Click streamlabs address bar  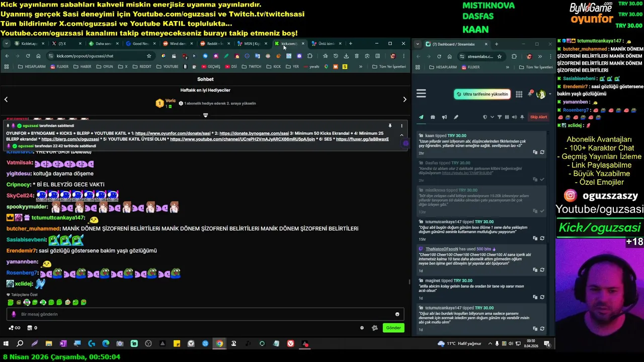[x=483, y=56]
